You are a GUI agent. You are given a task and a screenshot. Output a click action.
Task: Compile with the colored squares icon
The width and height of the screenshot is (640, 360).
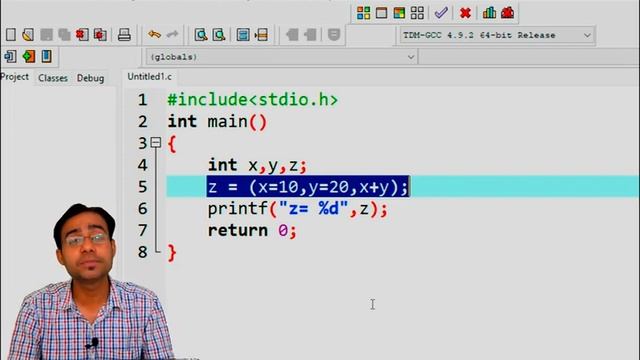(363, 13)
